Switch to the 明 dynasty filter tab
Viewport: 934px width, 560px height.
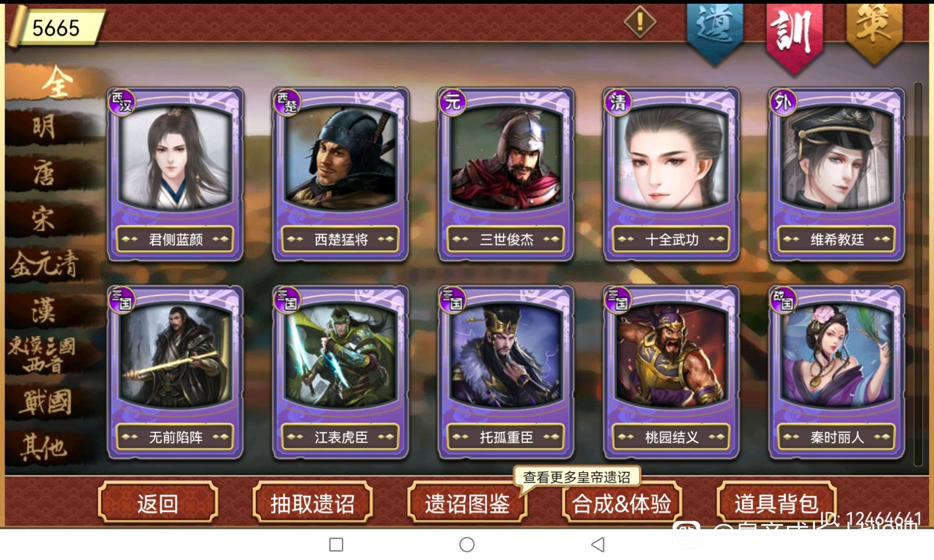44,126
